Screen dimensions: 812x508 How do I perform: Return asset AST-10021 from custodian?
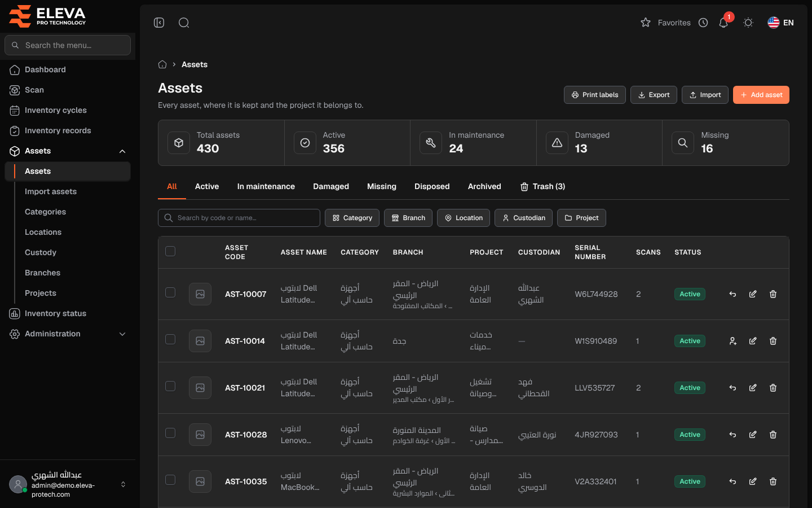tap(732, 388)
